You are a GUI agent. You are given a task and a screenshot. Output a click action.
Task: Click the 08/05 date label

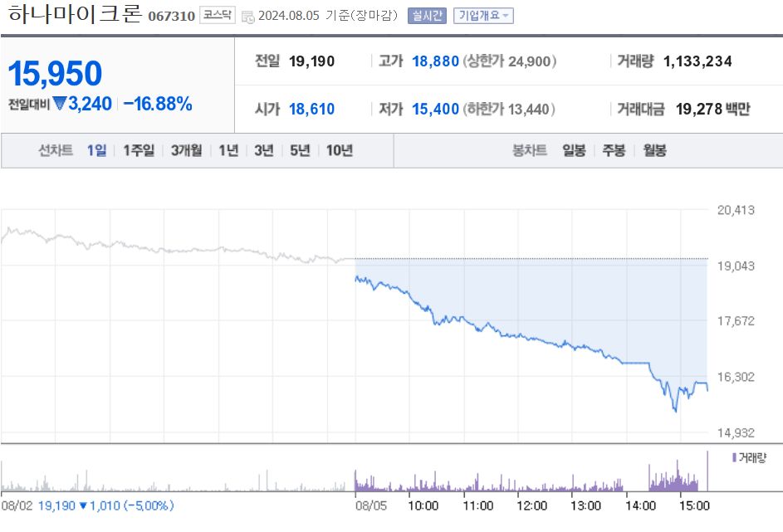[371, 505]
